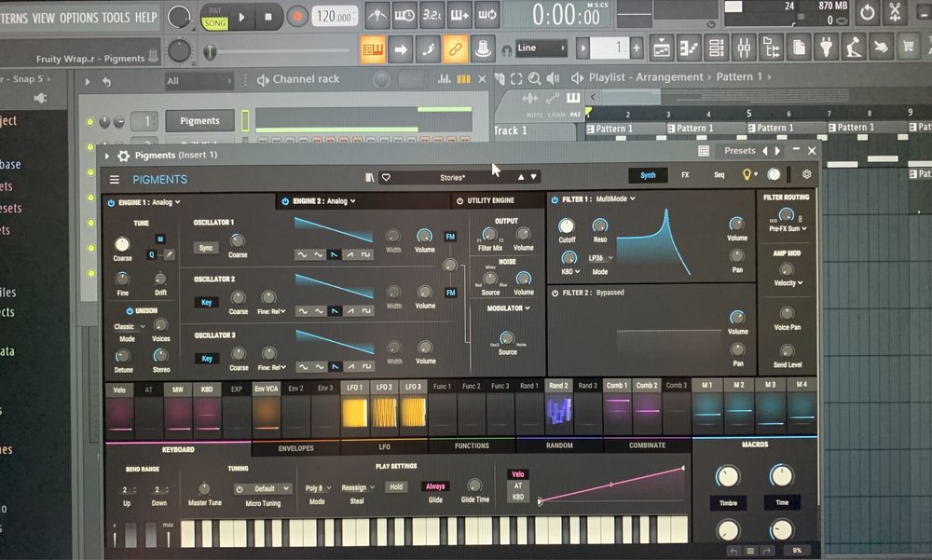932x560 pixels.
Task: Open the Pigments preset library icon
Action: pos(370,177)
